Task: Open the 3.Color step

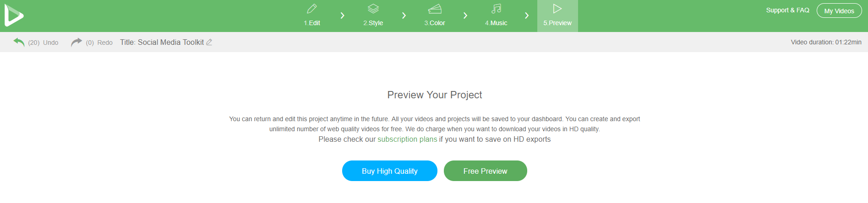Action: [435, 16]
